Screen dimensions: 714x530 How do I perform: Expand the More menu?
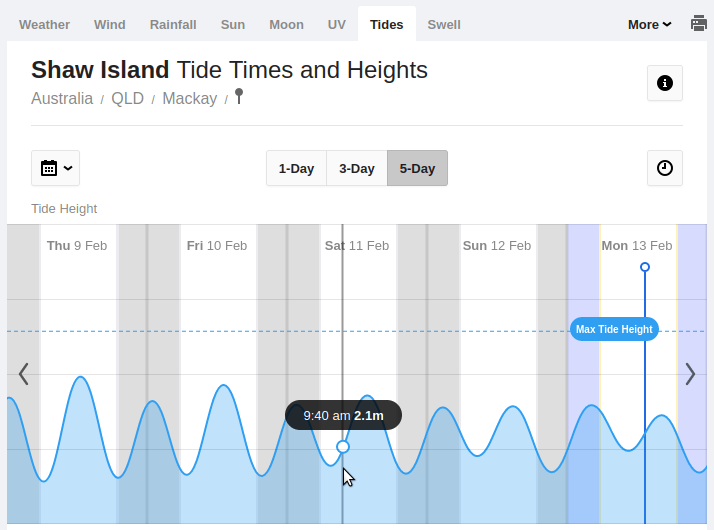(649, 24)
